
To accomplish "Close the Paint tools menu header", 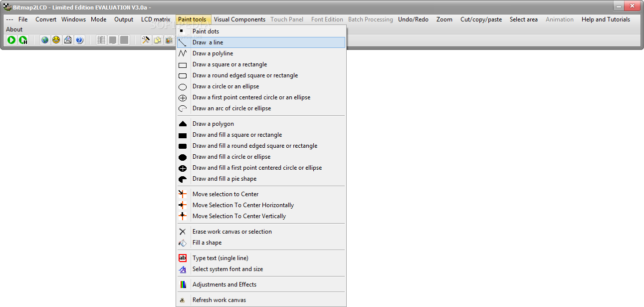I will (x=193, y=19).
